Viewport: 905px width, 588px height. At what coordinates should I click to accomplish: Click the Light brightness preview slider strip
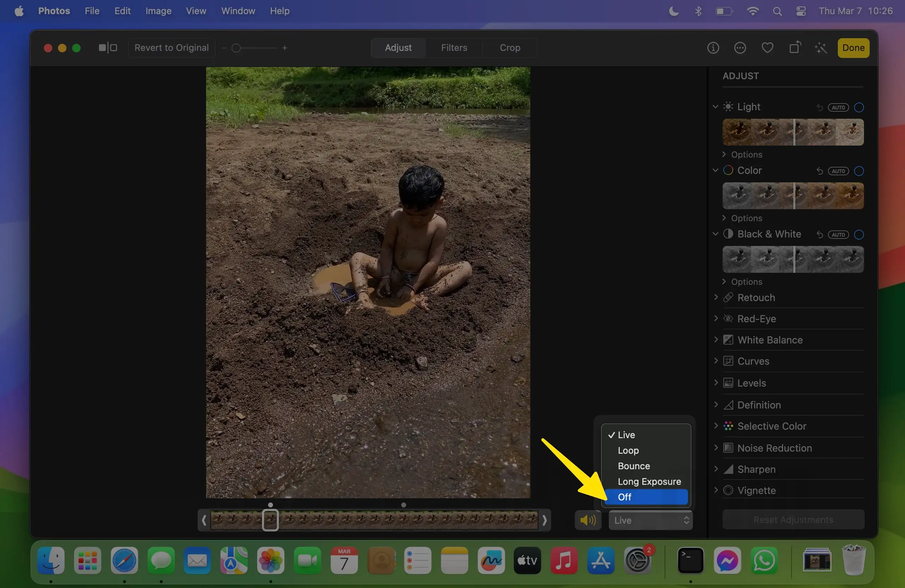point(793,132)
